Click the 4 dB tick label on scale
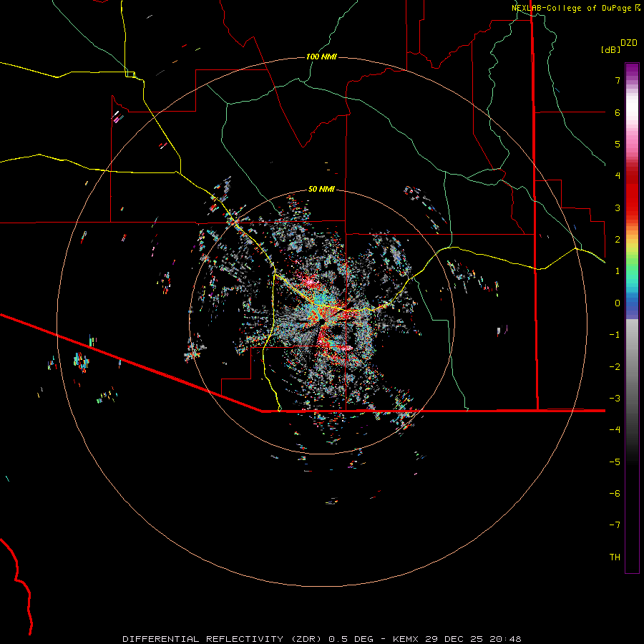Screen dimensions: 644x644 coord(617,176)
